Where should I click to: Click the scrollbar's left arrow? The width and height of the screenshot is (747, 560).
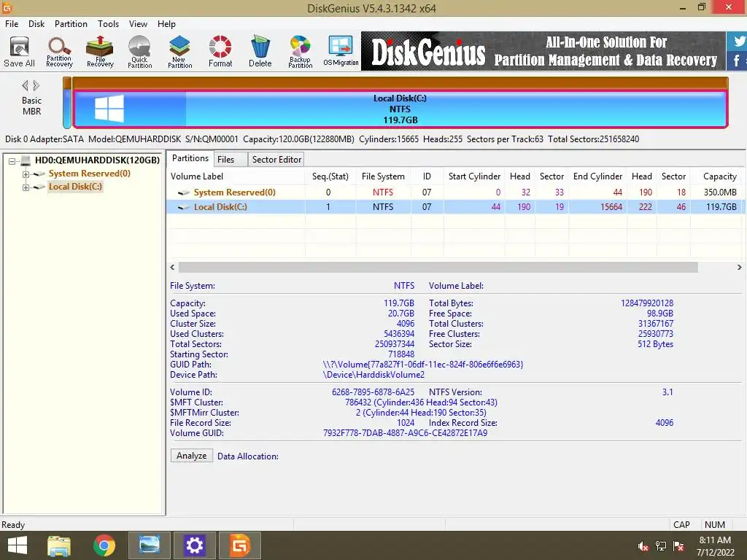click(x=172, y=267)
